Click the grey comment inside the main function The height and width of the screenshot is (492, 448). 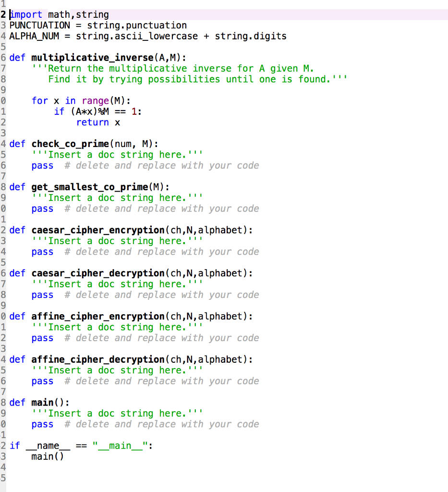(162, 424)
